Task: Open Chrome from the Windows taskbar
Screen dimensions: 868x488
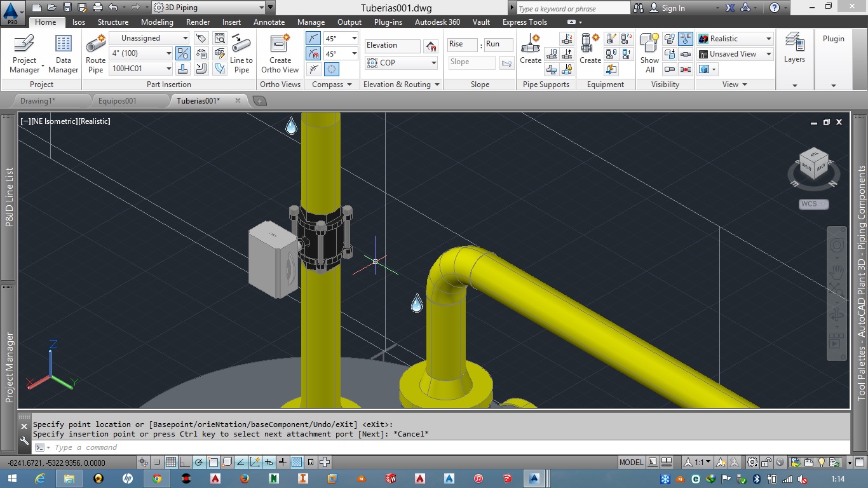Action: tap(156, 478)
